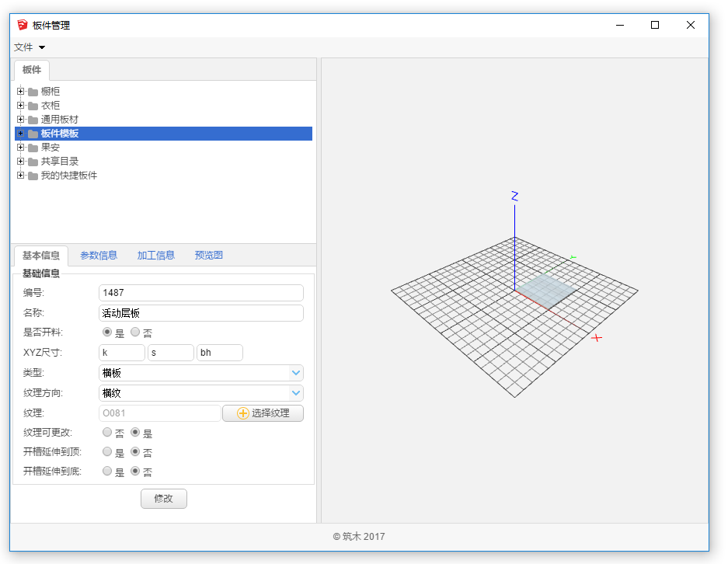Set 纹理可更改 to 否
Viewport: 728px width, 564px height.
pos(107,433)
